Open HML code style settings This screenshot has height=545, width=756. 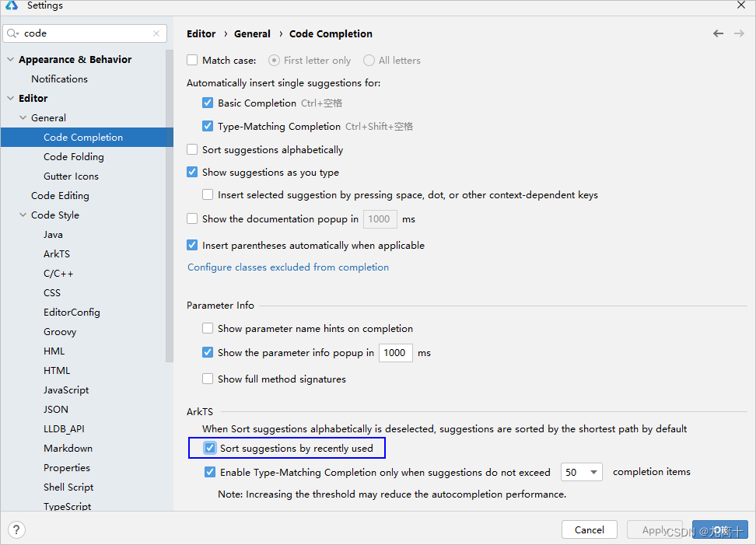[x=54, y=351]
